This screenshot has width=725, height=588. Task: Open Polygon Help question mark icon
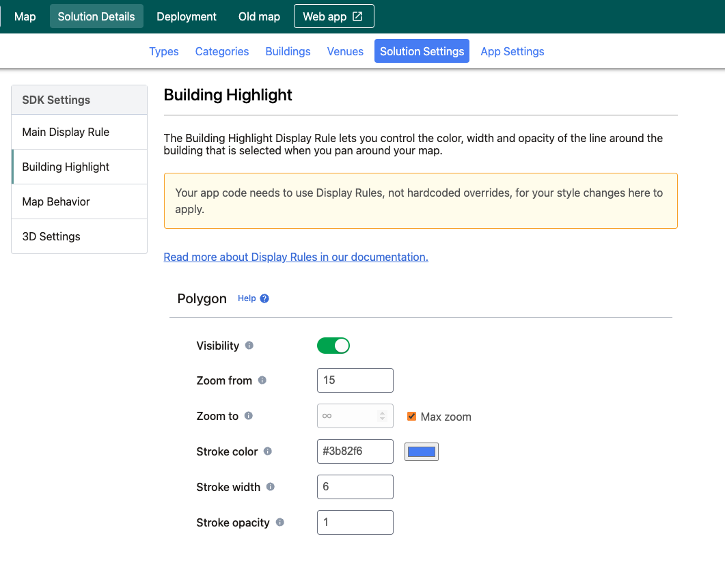click(264, 298)
